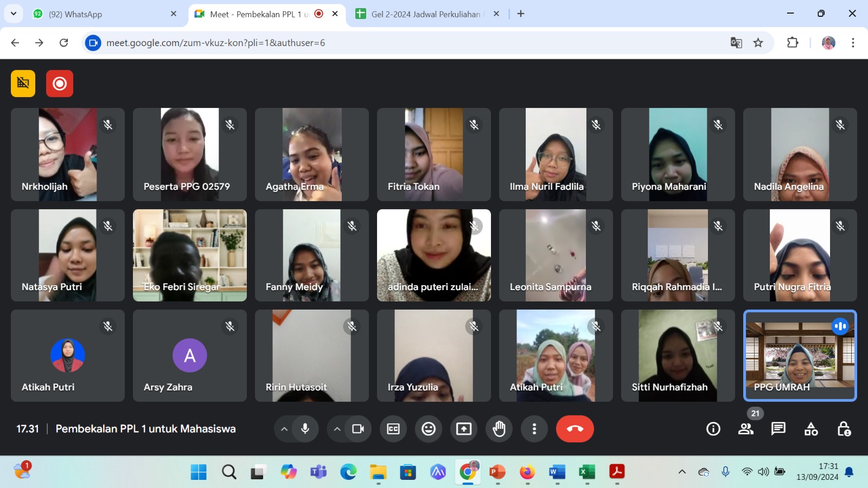Open the meeting details info icon
Viewport: 868px width, 488px height.
pos(713,429)
